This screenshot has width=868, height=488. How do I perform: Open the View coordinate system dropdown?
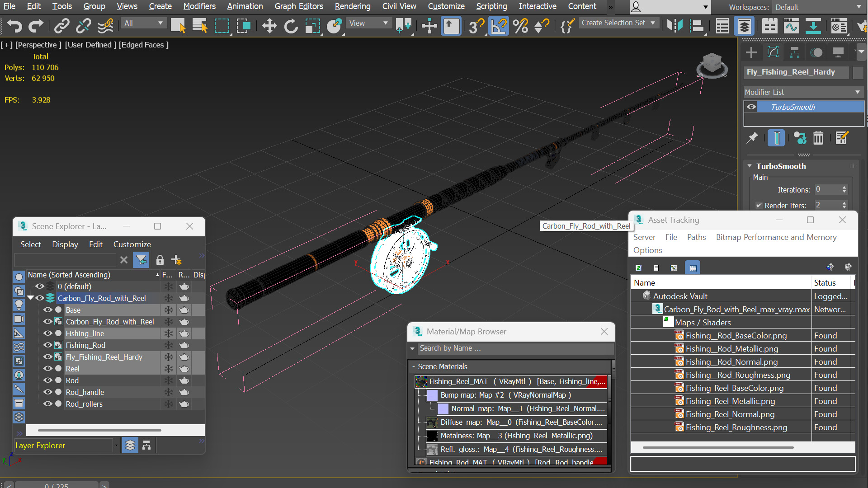coord(368,23)
